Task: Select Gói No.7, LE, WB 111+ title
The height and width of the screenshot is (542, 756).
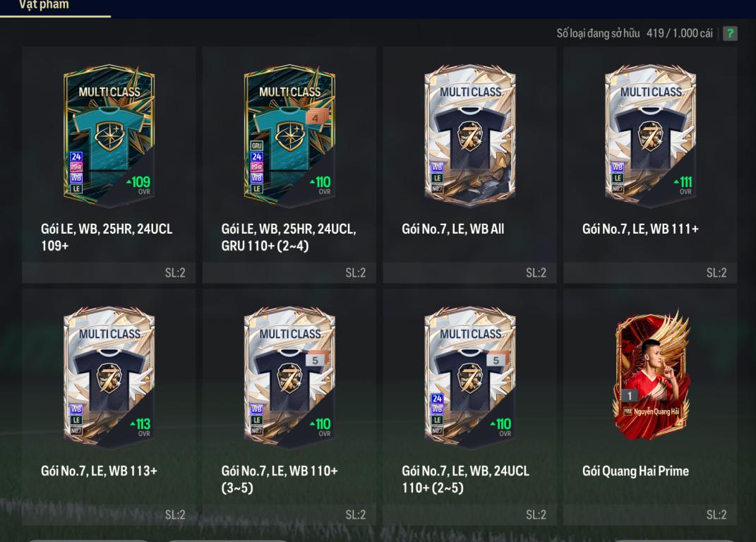Action: click(x=640, y=229)
